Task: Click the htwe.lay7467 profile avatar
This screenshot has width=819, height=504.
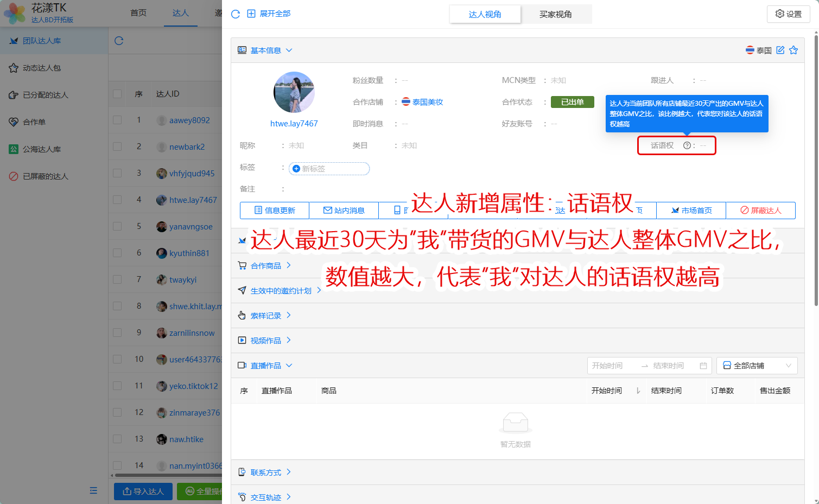Action: point(294,93)
